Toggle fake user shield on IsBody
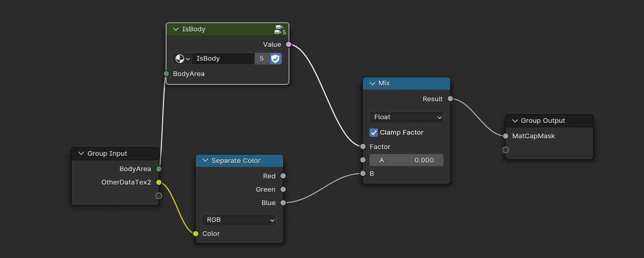Image resolution: width=644 pixels, height=258 pixels. 275,59
